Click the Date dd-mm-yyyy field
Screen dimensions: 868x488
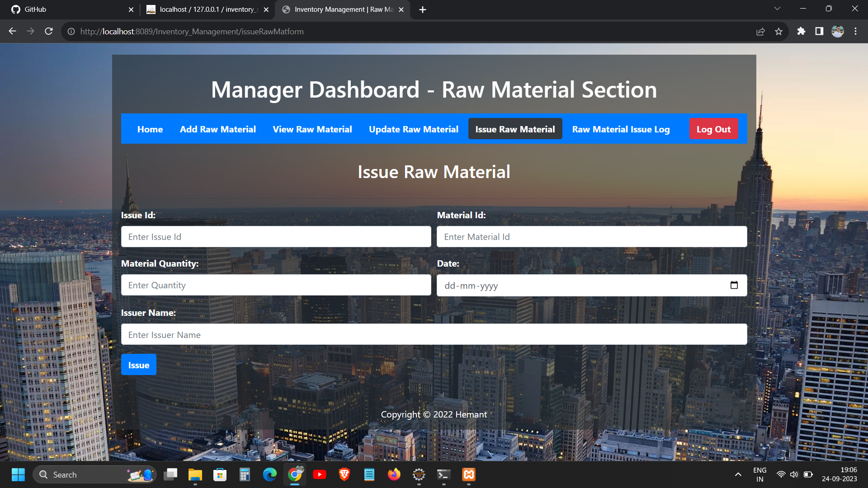(x=592, y=285)
